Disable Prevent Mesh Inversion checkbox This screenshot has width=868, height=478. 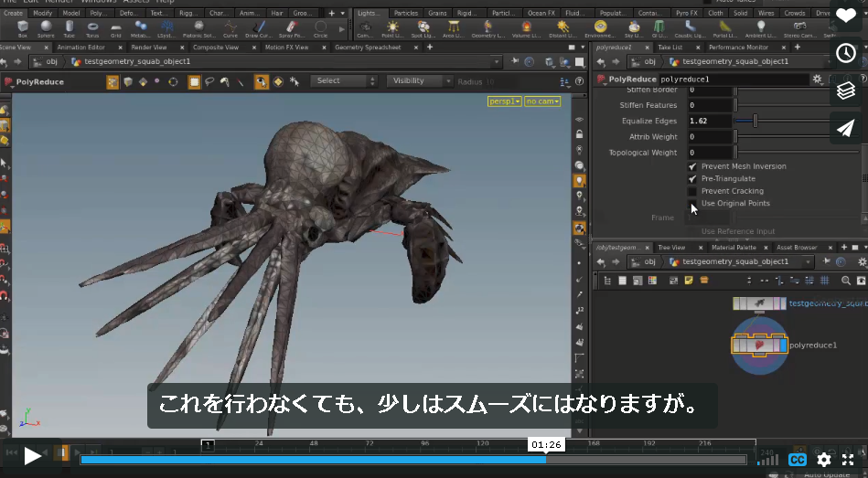692,166
